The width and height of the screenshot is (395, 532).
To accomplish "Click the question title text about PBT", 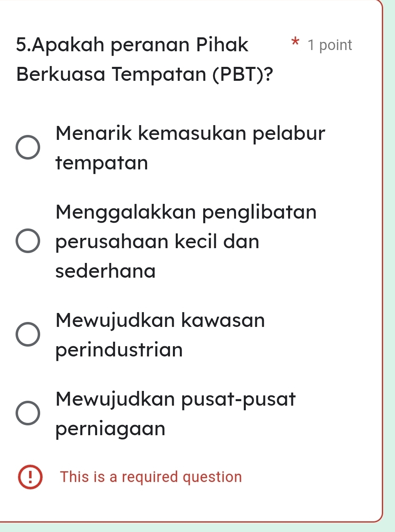I will (131, 45).
